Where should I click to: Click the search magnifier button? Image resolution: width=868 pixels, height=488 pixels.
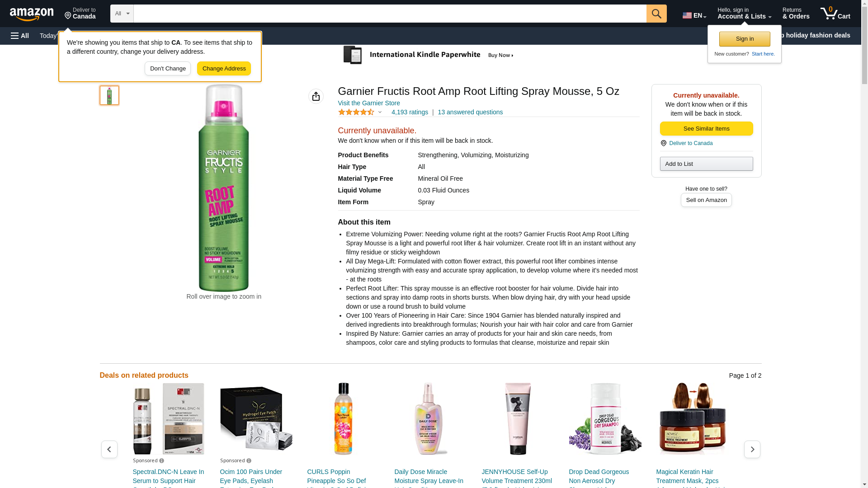pos(656,14)
